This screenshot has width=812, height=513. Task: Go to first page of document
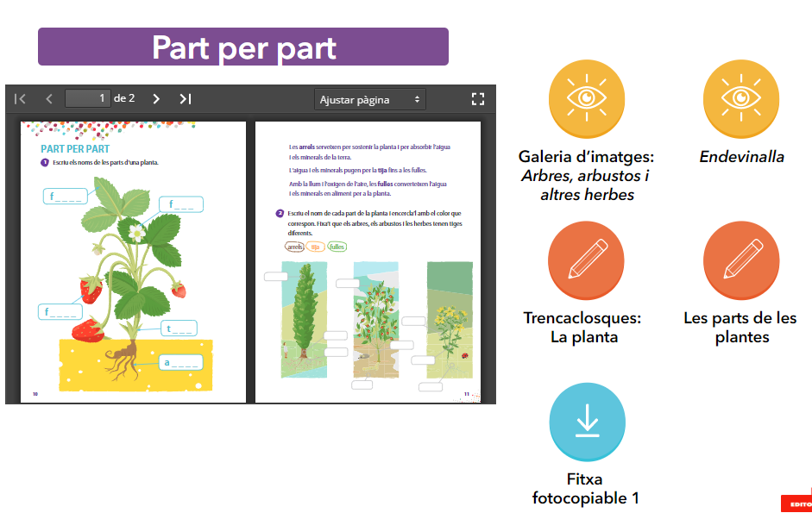click(x=20, y=99)
